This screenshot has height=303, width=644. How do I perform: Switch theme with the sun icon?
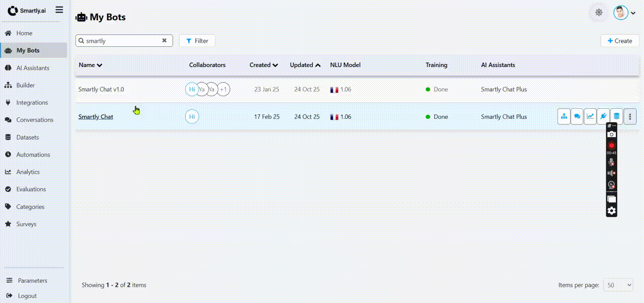click(x=599, y=13)
